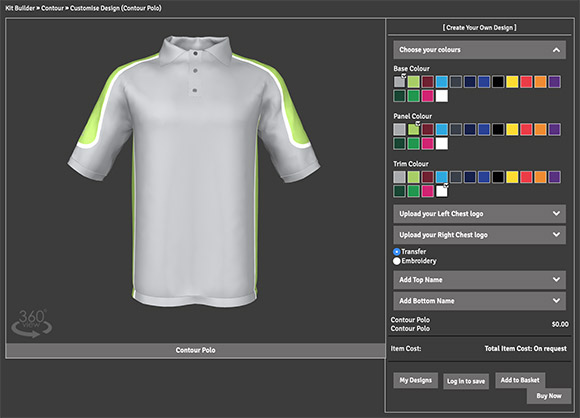Select the Transfer radio option
Viewport: 580px width, 418px height.
pyautogui.click(x=397, y=252)
